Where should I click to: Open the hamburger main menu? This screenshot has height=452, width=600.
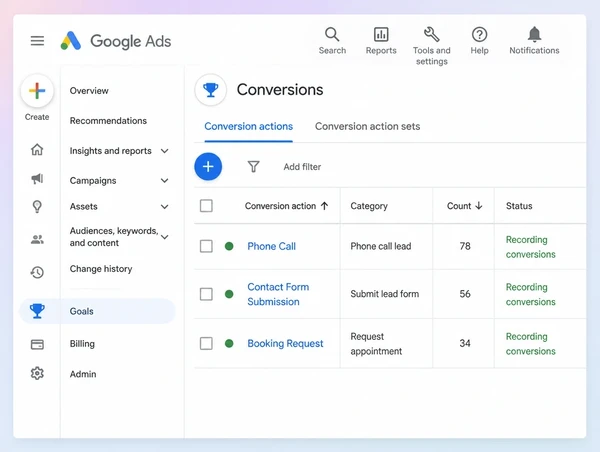(37, 41)
